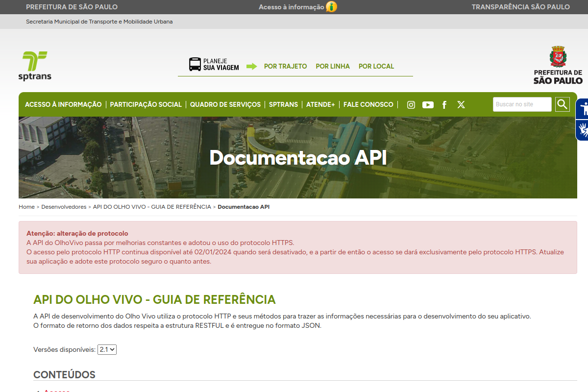
Task: Click the Home breadcrumb link
Action: pos(26,207)
